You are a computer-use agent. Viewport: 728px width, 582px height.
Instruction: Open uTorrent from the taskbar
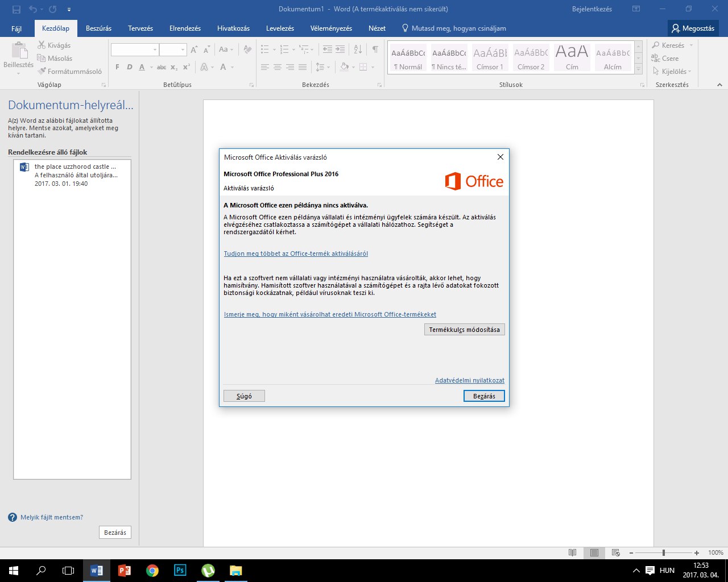point(208,570)
